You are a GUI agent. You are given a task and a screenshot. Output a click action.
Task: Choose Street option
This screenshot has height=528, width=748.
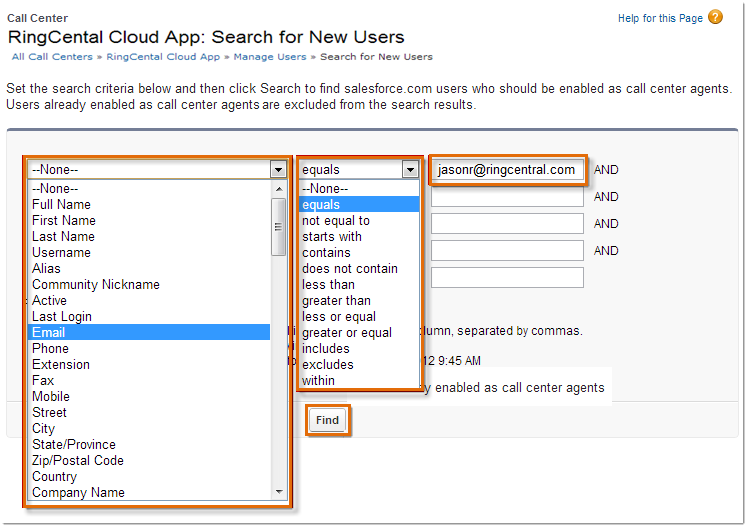149,413
